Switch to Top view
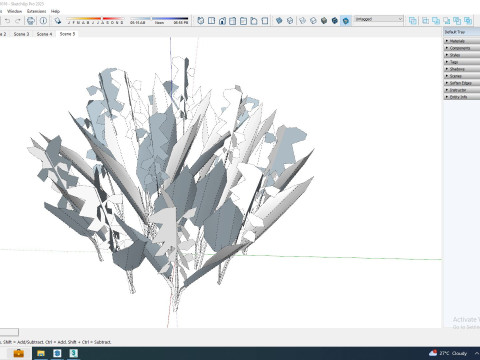This screenshot has width=480, height=360. pos(211,21)
